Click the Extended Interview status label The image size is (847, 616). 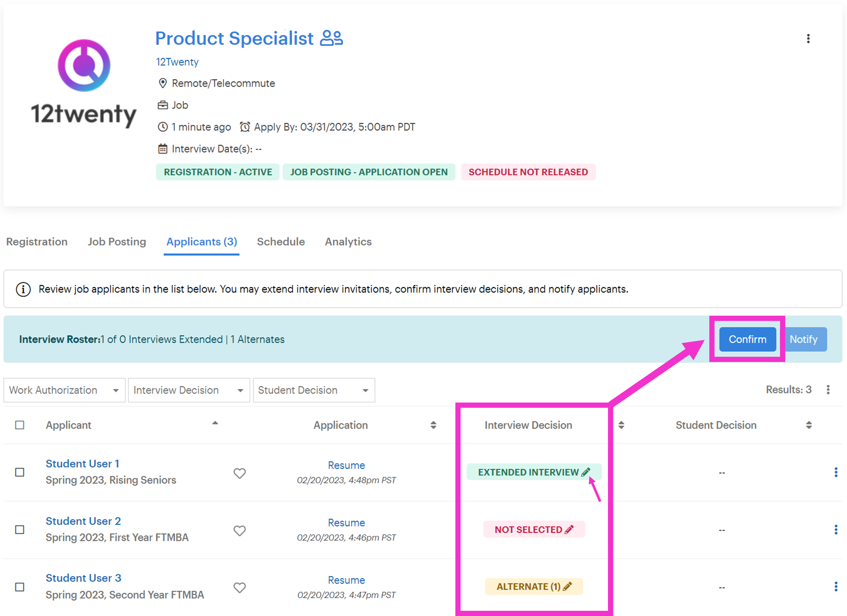[528, 472]
